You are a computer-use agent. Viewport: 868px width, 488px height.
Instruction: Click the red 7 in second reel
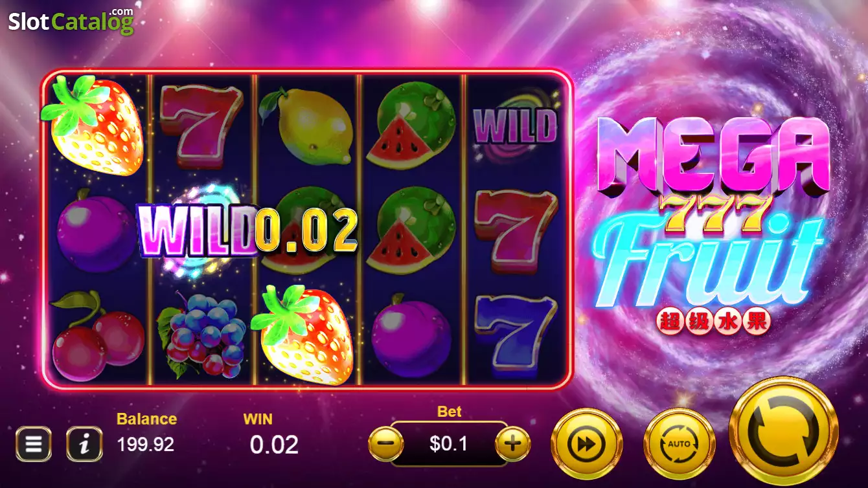(x=201, y=125)
